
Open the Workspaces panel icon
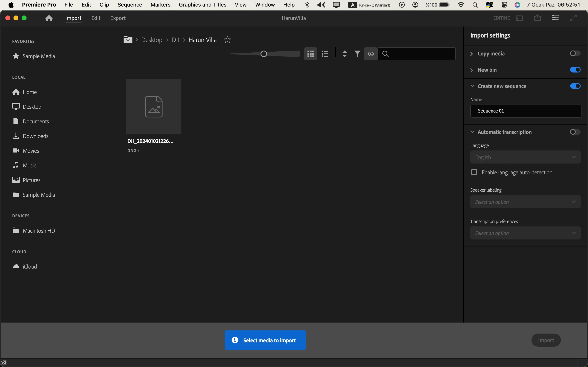pyautogui.click(x=519, y=18)
